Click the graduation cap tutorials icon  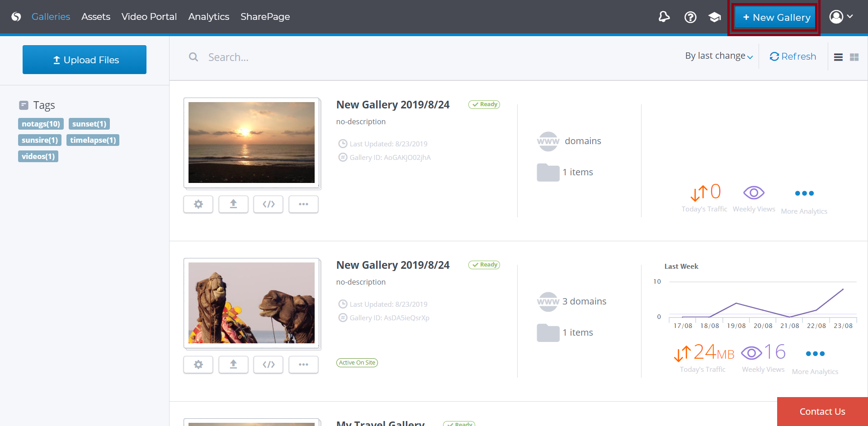point(715,17)
